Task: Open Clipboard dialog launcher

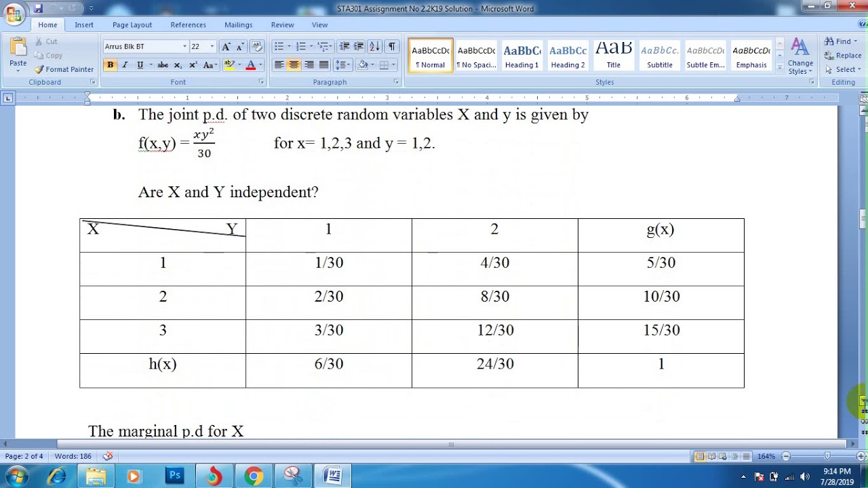Action: click(x=93, y=82)
